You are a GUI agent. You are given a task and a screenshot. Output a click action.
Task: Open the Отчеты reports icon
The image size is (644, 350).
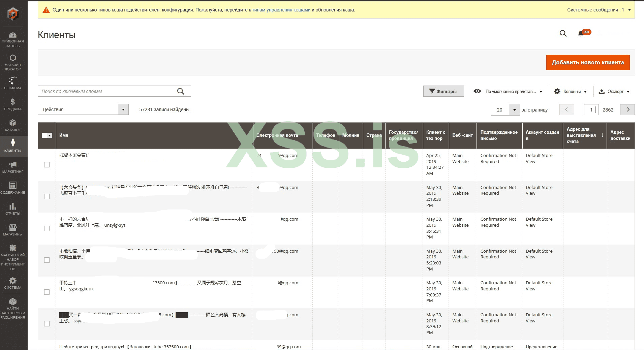pos(13,206)
